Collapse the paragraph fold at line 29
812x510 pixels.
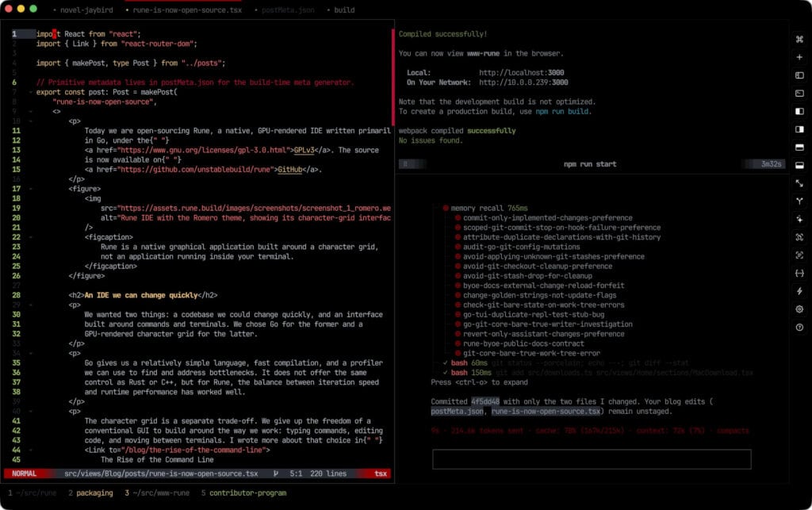31,305
